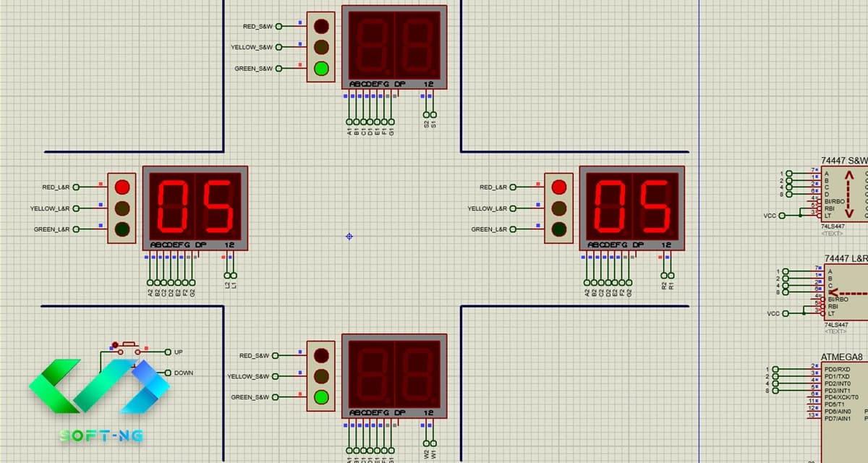The width and height of the screenshot is (868, 463).
Task: Select bottom traffic light's lit green lamp
Action: click(x=321, y=397)
